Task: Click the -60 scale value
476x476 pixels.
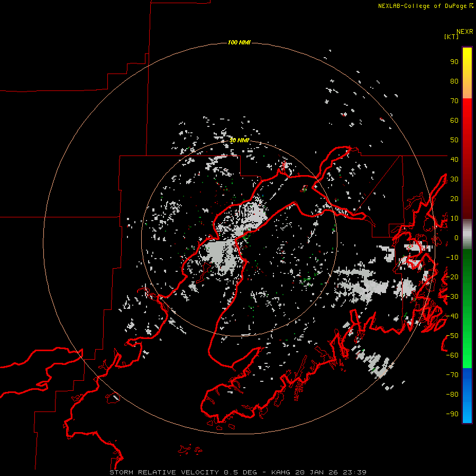Action: 452,355
